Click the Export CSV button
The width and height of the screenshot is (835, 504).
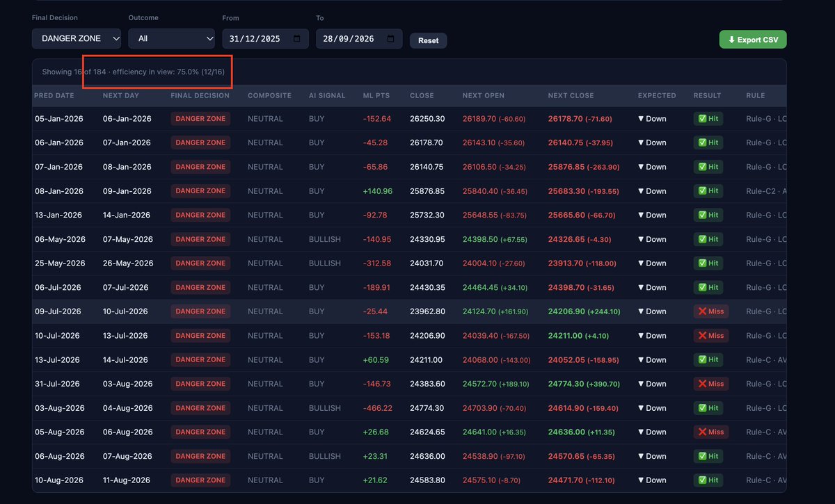[x=753, y=40]
